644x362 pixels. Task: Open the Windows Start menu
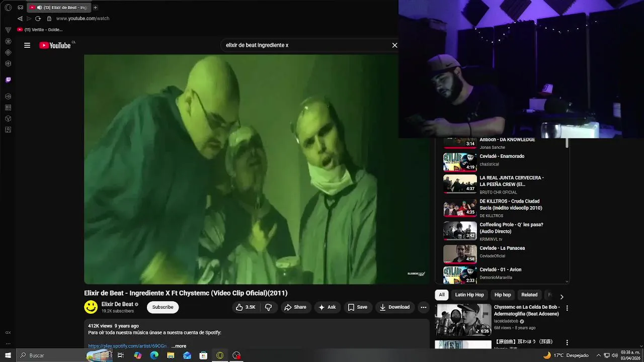[8, 355]
